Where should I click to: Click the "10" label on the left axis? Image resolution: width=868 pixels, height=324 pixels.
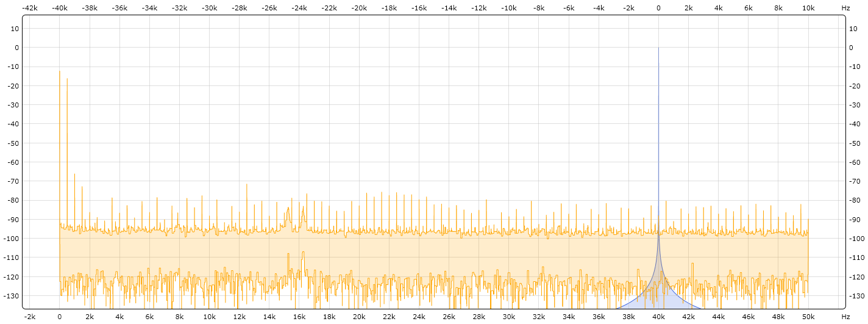click(16, 29)
